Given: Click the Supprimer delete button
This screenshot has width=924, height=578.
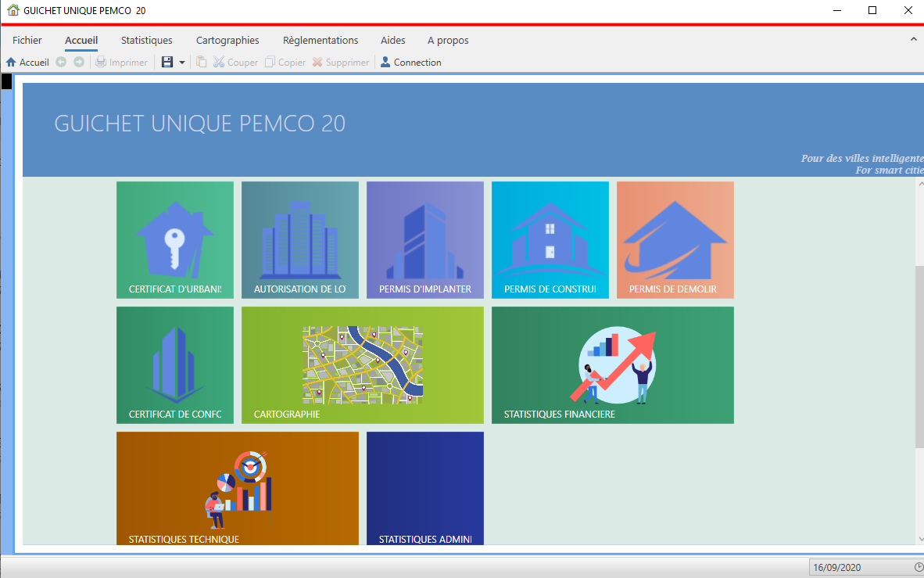Looking at the screenshot, I should click(341, 63).
